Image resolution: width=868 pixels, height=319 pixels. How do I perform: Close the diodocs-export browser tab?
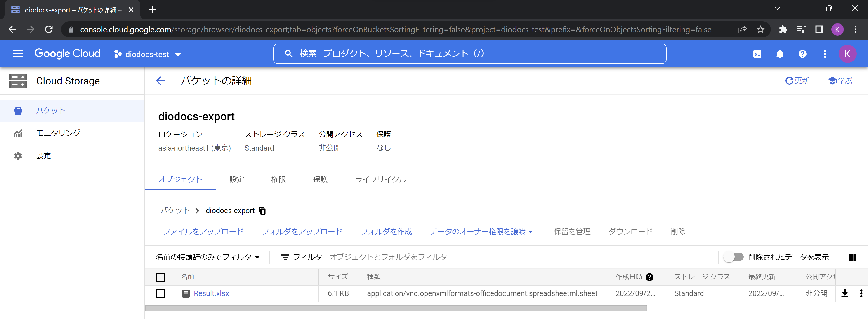131,10
